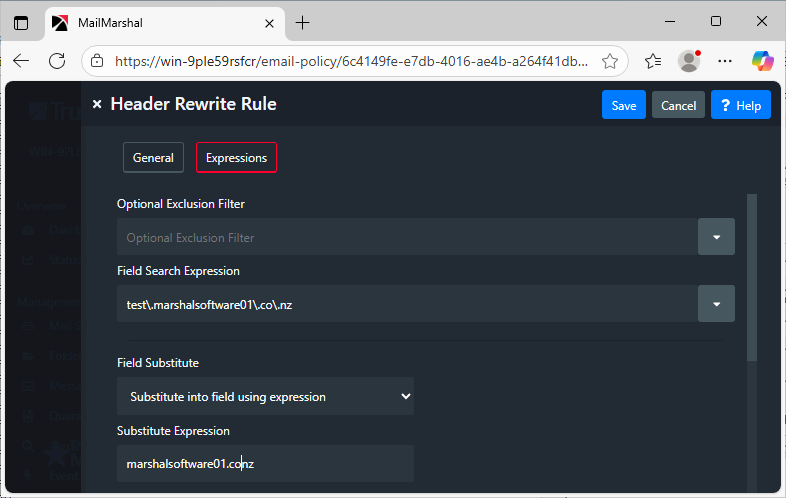Viewport: 786px width, 498px height.
Task: Open browser settings and more menu
Action: (725, 61)
